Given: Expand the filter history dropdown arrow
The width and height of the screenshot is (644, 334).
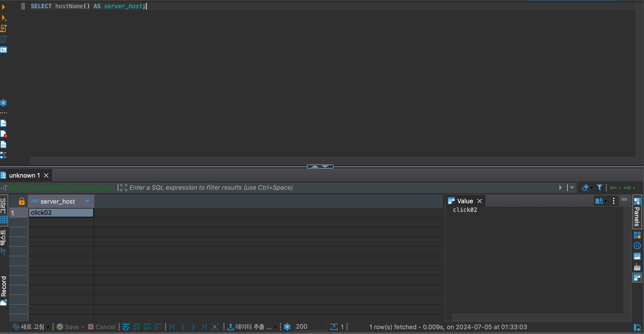Looking at the screenshot, I should pos(572,188).
